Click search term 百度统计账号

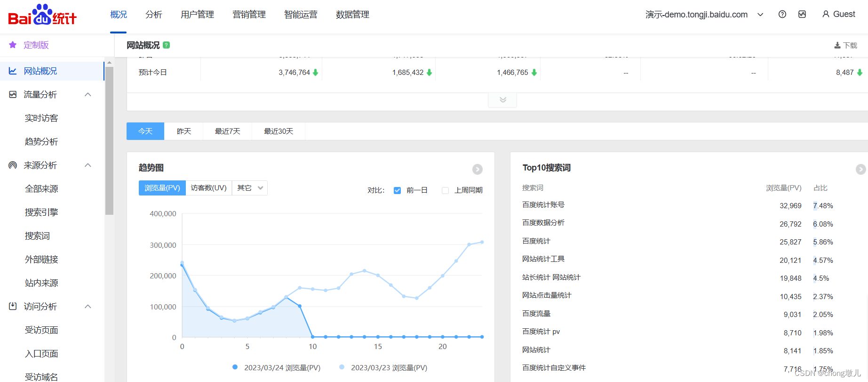tap(543, 205)
